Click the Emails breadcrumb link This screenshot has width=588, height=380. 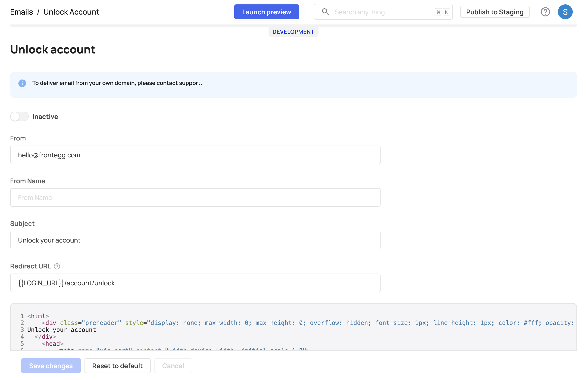(x=21, y=12)
